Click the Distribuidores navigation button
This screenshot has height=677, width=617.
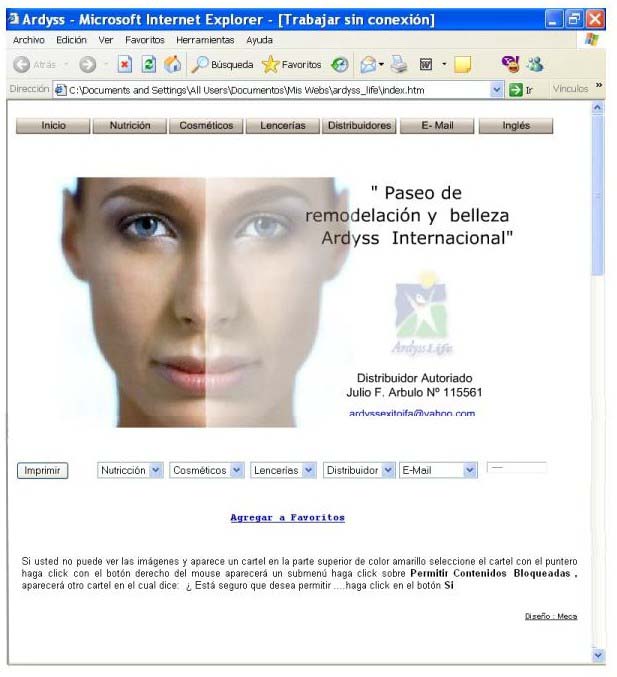pyautogui.click(x=359, y=126)
